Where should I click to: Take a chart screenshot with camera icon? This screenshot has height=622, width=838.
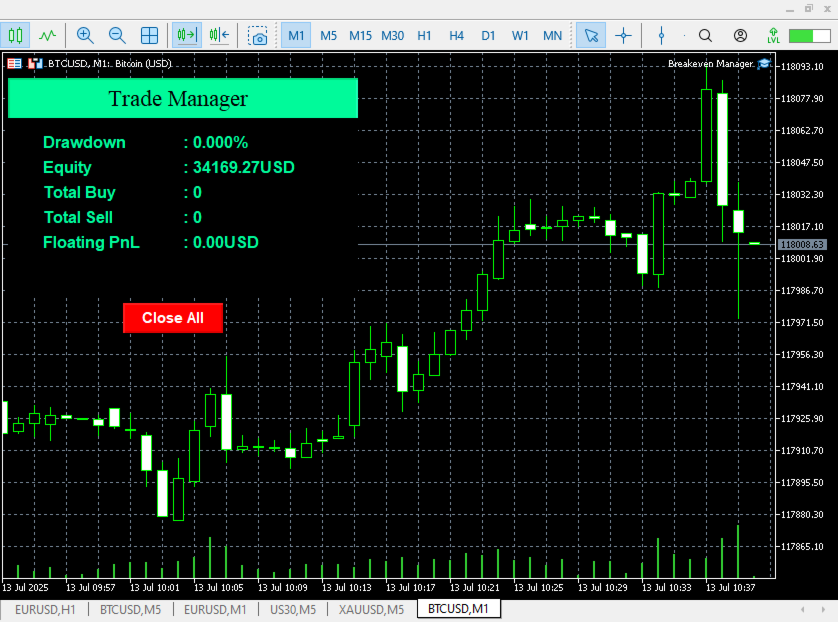[x=258, y=36]
